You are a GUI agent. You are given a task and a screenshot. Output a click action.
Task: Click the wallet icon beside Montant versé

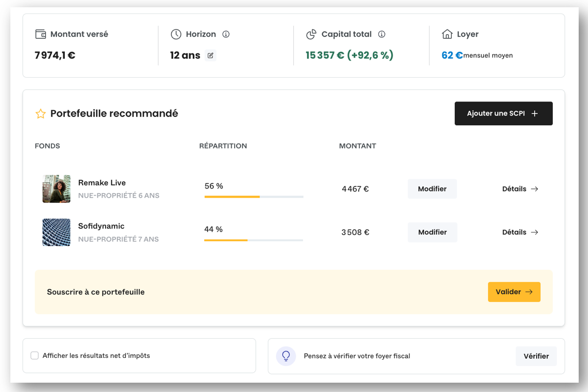(40, 34)
